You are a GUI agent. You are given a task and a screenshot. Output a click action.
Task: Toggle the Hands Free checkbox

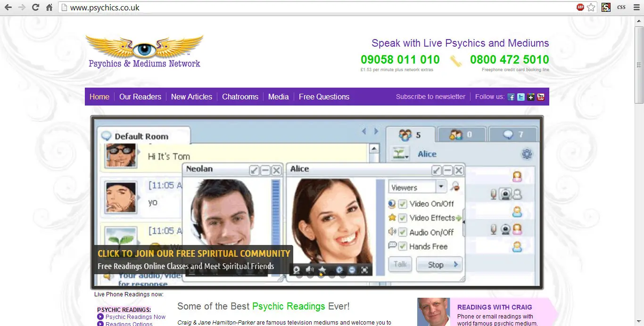coord(402,246)
